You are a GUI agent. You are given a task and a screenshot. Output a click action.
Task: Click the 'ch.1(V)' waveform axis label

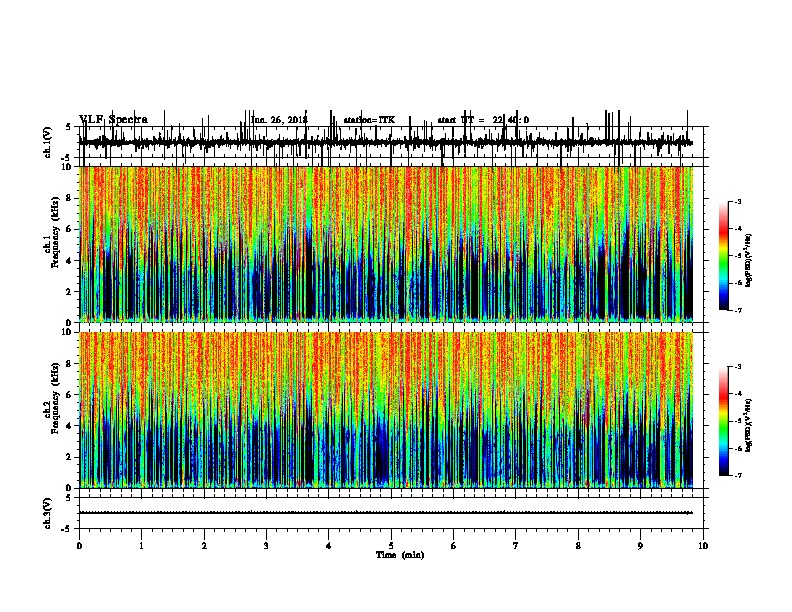[48, 142]
